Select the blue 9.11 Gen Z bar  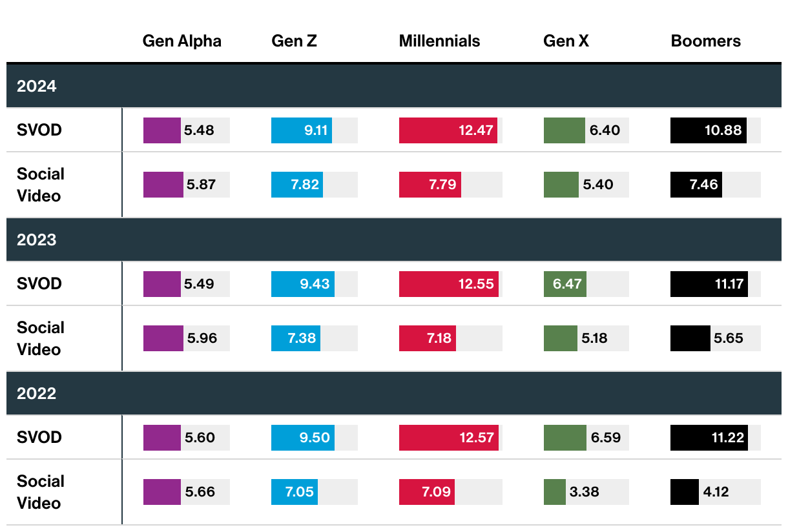[301, 130]
